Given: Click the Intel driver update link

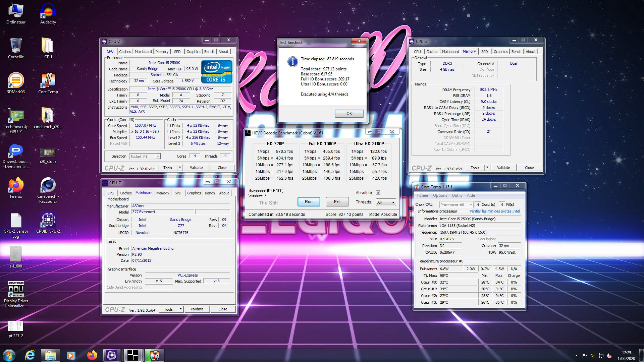Looking at the screenshot, I should click(x=494, y=212).
